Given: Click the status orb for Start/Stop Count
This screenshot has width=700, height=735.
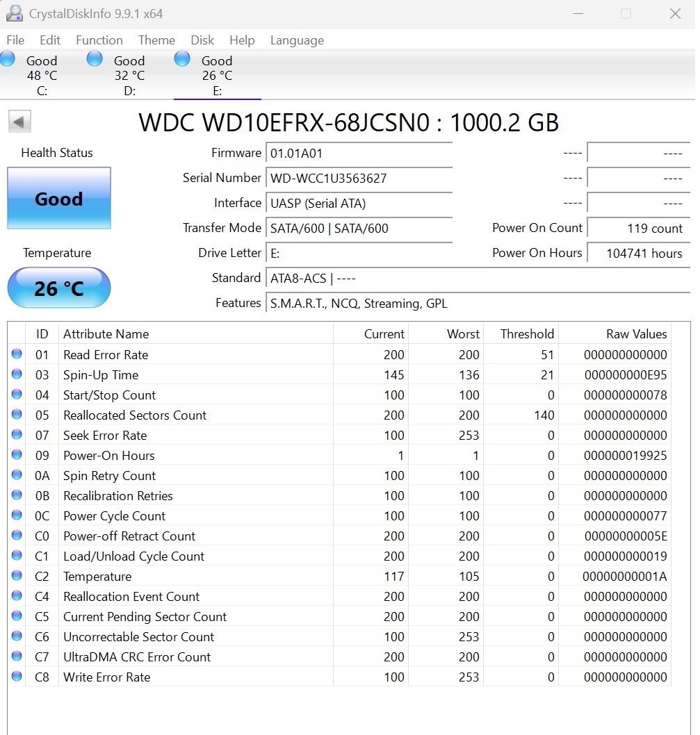Looking at the screenshot, I should click(x=17, y=394).
